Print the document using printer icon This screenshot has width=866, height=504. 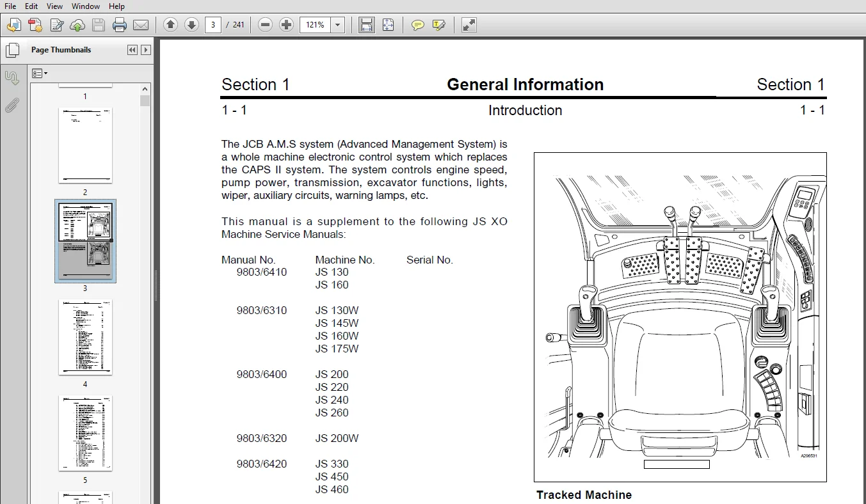[120, 26]
